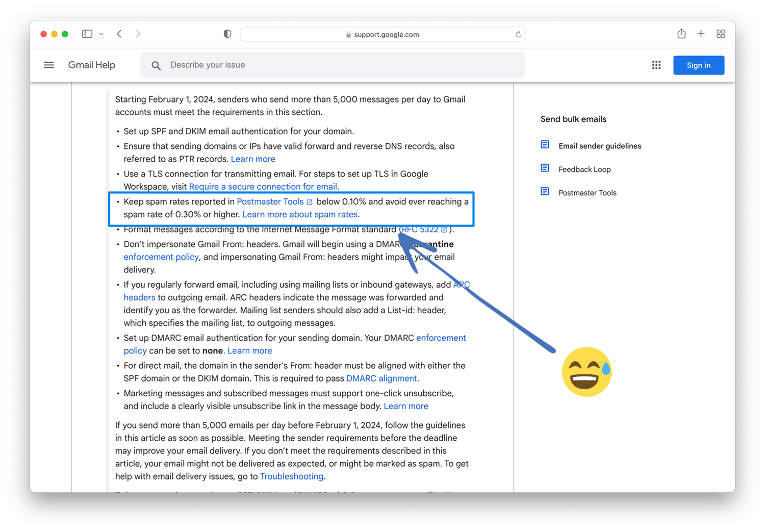This screenshot has height=532, width=765.
Task: Select Feedback Loop in the sidebar
Action: point(584,169)
